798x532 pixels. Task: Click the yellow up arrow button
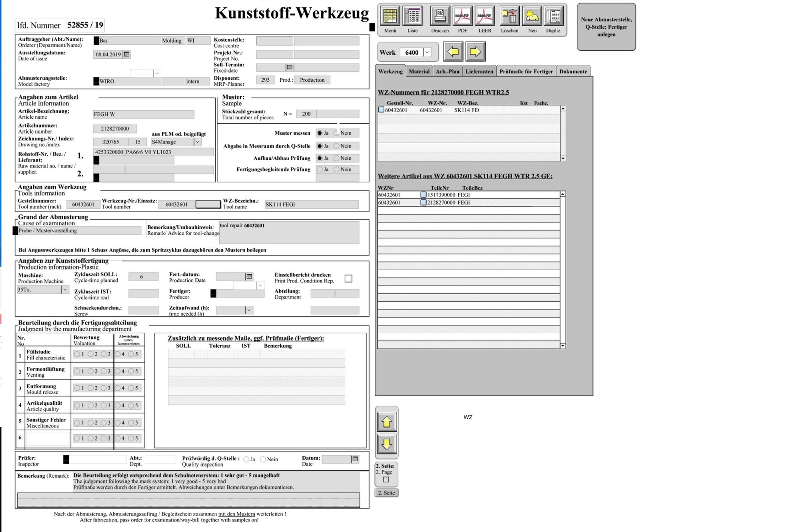[x=387, y=422]
